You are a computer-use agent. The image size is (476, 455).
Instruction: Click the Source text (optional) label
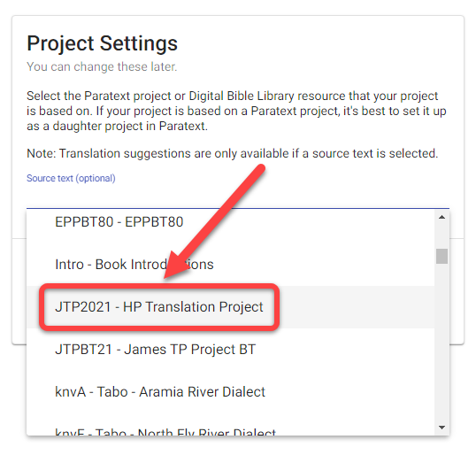click(71, 178)
